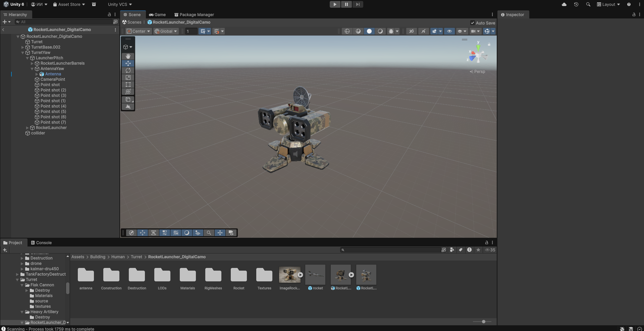Click the Pause button

(x=346, y=4)
